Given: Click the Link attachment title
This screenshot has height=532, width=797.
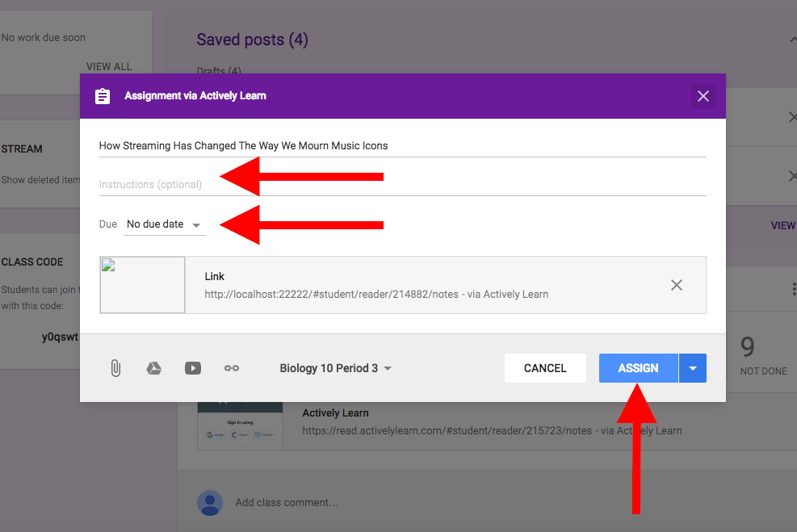Looking at the screenshot, I should point(215,276).
